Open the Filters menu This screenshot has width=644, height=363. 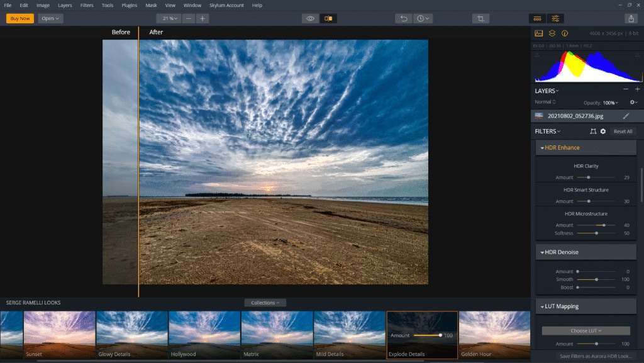[87, 5]
